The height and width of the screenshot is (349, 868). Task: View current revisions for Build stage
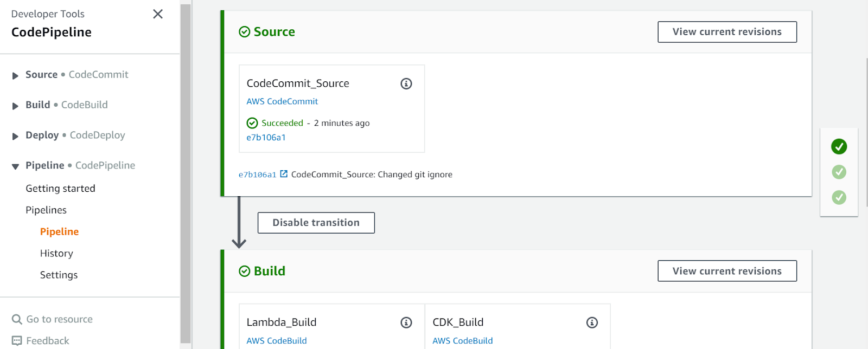pyautogui.click(x=727, y=271)
